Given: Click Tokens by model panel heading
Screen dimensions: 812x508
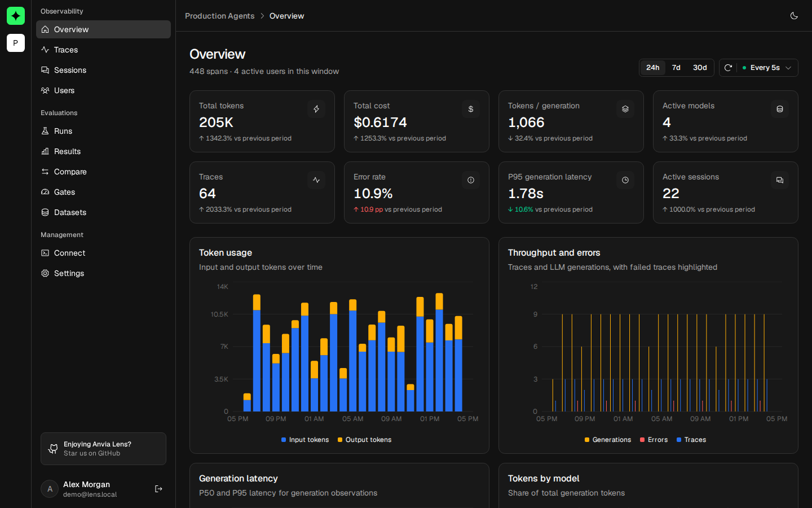Looking at the screenshot, I should pyautogui.click(x=544, y=479).
